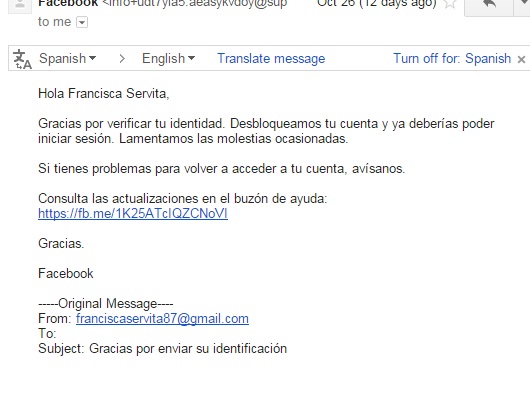This screenshot has height=405, width=530.
Task: Click the sender profile avatar icon
Action: click(20, 5)
